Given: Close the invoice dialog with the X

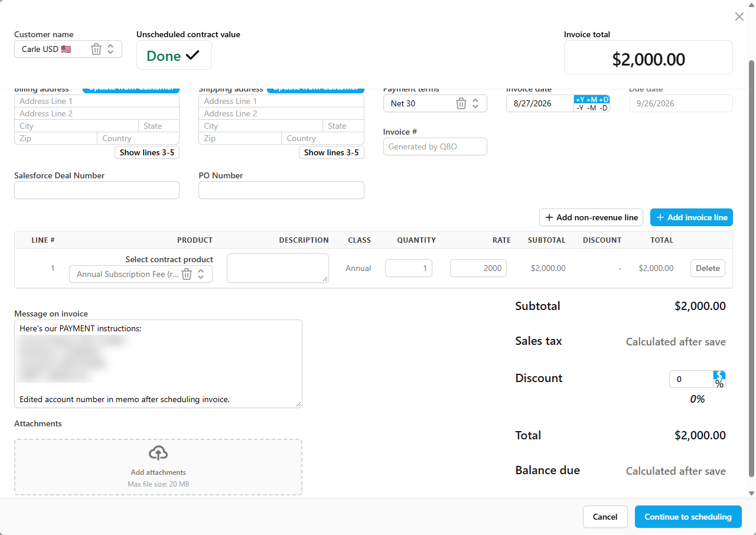Looking at the screenshot, I should [739, 17].
